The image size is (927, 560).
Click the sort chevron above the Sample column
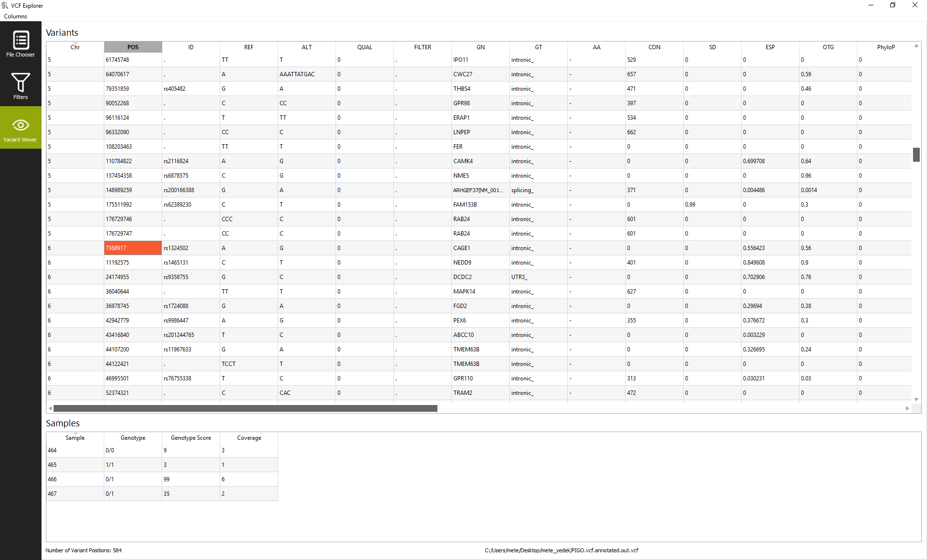pos(75,434)
